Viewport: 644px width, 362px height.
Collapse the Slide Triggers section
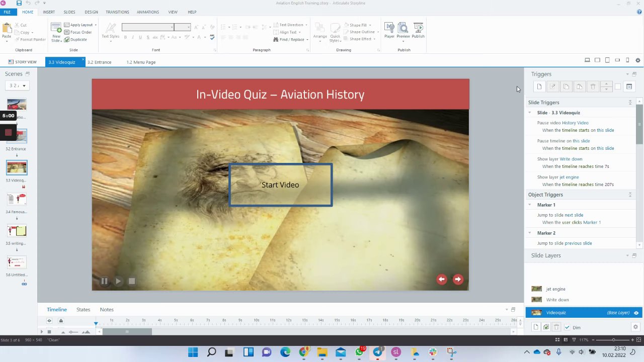630,103
